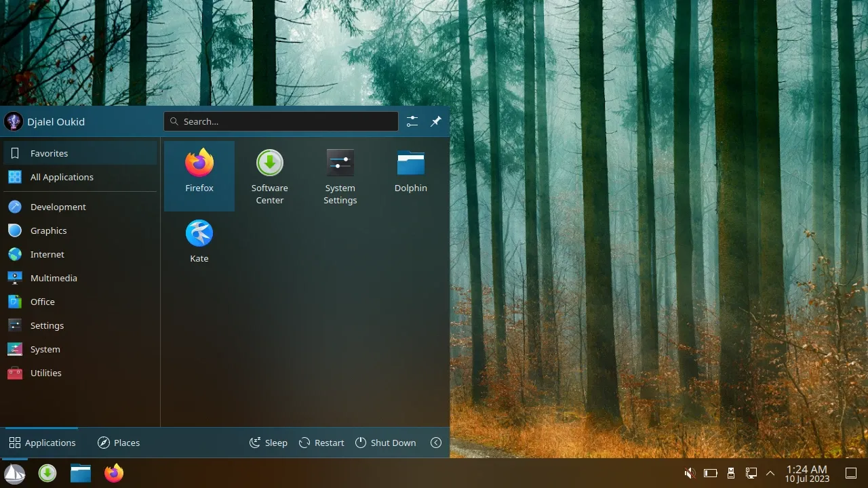Screen dimensions: 868x488
Task: Click the Djalel Oukid user name
Action: coord(56,122)
